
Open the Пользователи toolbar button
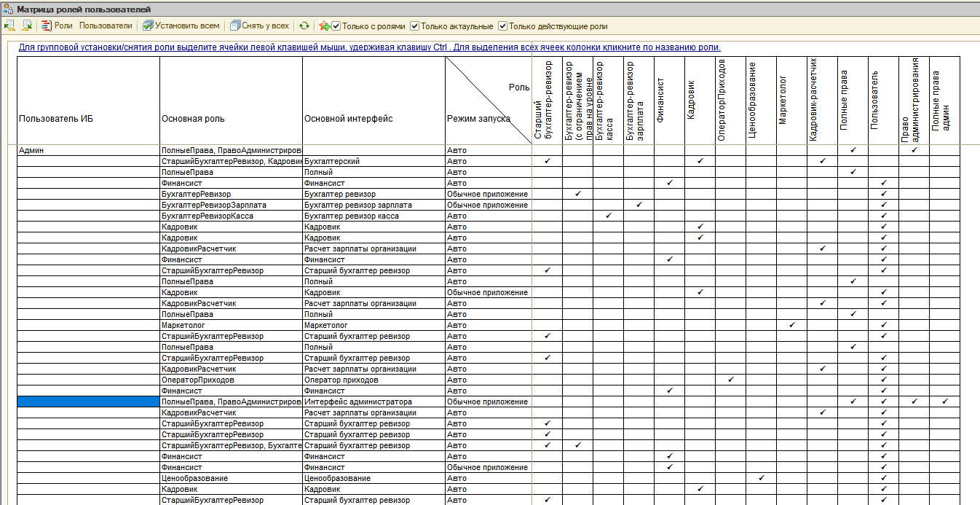[x=106, y=26]
